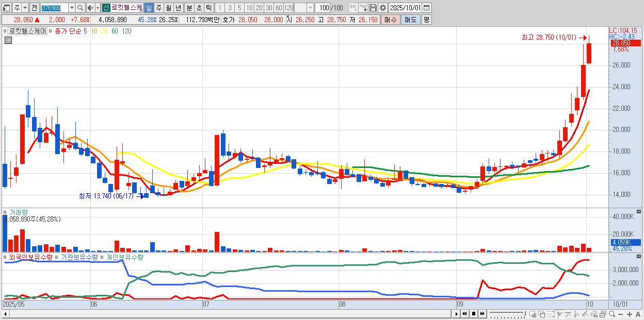Select the monthly (월) period toggle
The image size is (644, 320).
tap(168, 8)
